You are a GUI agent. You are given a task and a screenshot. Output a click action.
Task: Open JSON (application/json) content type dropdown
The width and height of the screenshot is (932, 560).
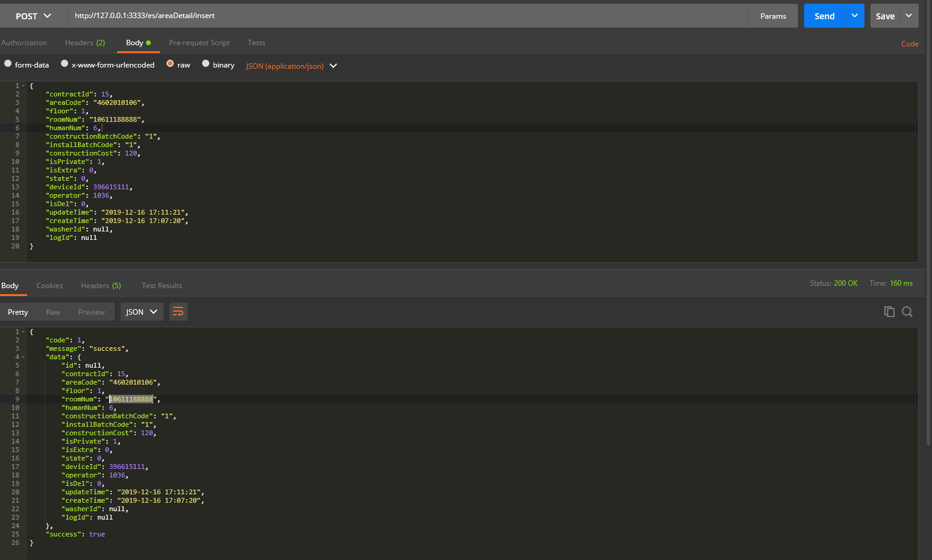(x=291, y=66)
